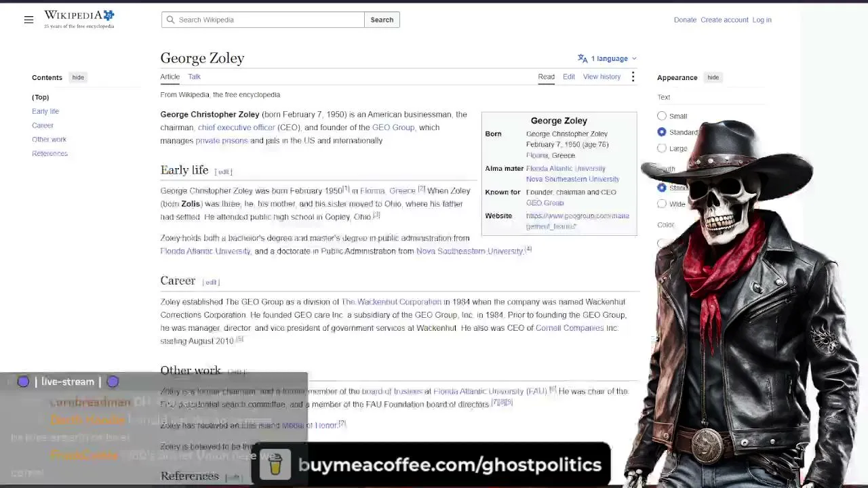Jump to Career in Contents sidebar
868x488 pixels.
tap(43, 125)
